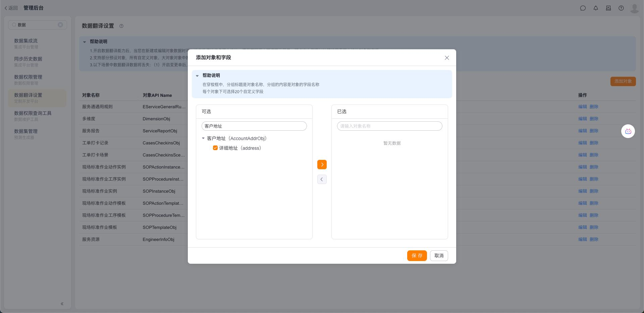This screenshot has width=644, height=313.
Task: Collapse the left sidebar with double-chevron
Action: pyautogui.click(x=62, y=304)
